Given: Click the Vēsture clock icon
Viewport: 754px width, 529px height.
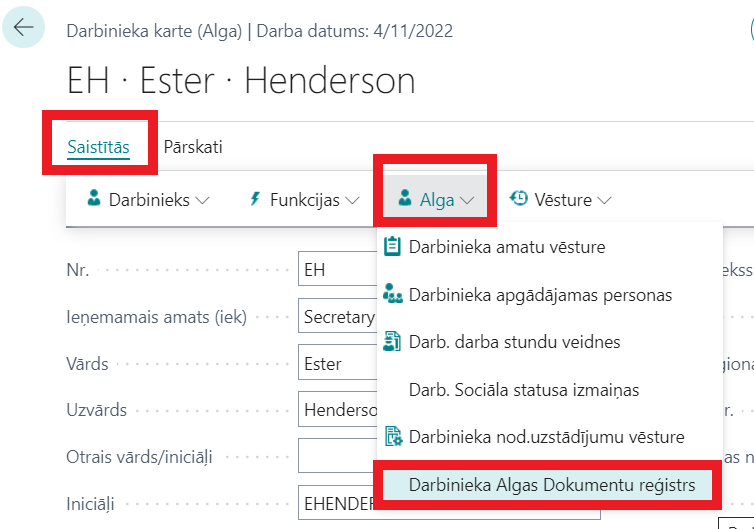Looking at the screenshot, I should (519, 199).
